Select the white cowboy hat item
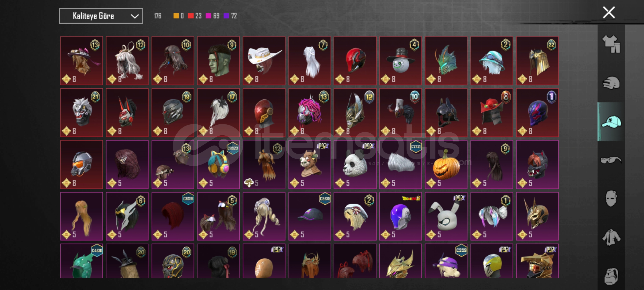The width and height of the screenshot is (644, 290). pos(264,61)
